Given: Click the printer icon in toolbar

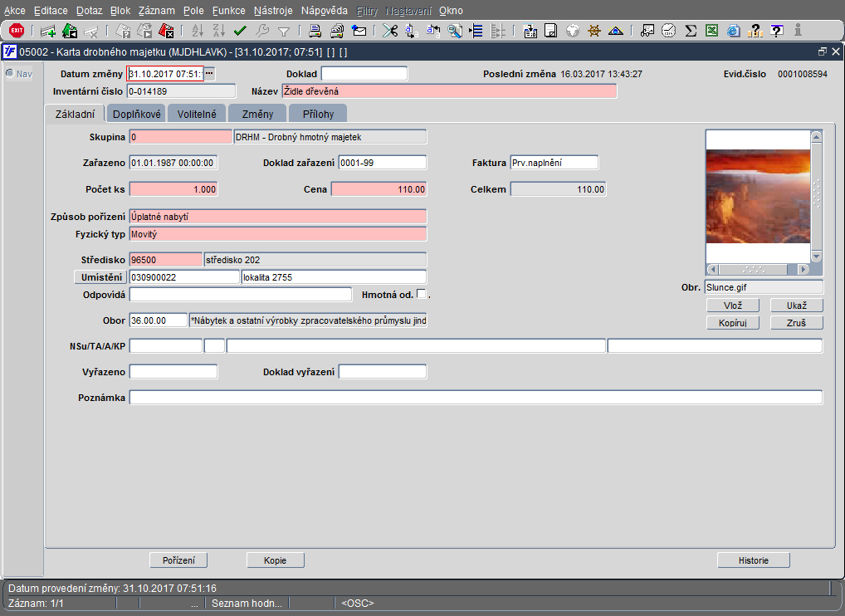Looking at the screenshot, I should (315, 31).
